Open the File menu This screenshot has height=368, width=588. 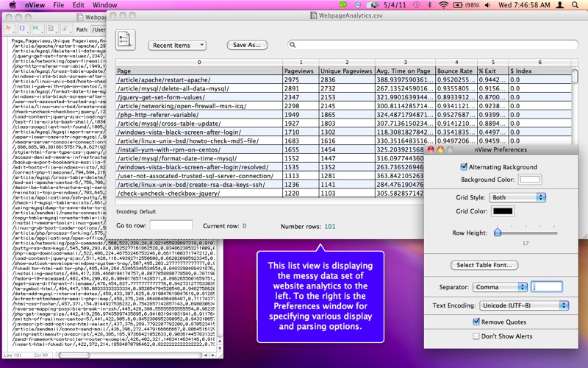click(x=59, y=5)
